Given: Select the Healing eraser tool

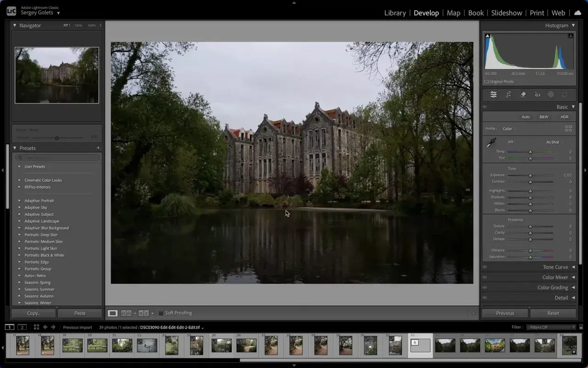Looking at the screenshot, I should 523,94.
